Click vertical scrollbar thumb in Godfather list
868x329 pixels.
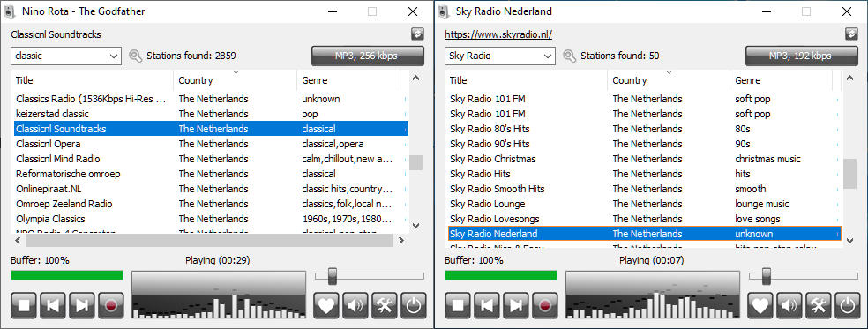click(x=415, y=163)
